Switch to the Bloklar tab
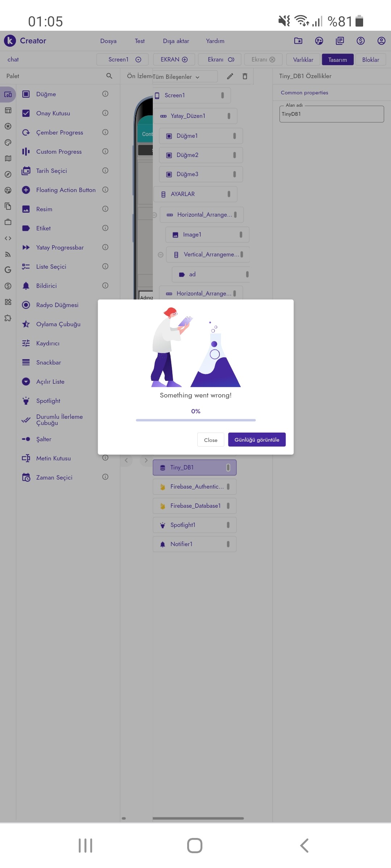 tap(371, 60)
